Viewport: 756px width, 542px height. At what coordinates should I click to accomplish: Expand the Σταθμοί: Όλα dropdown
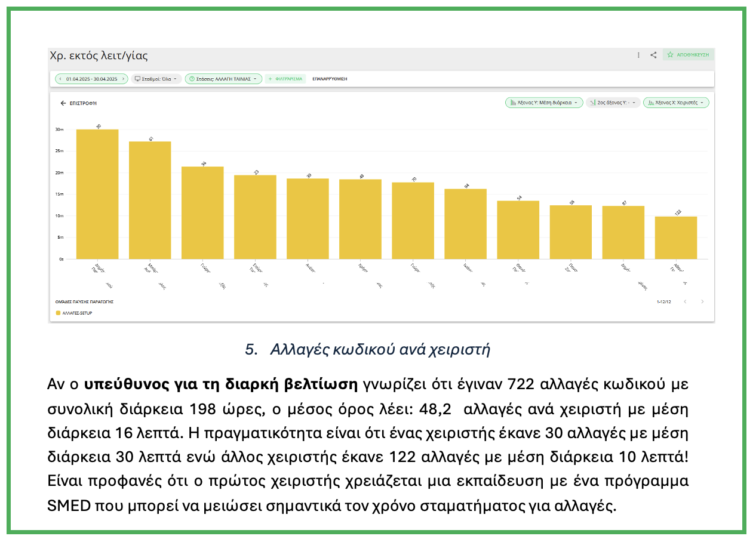tap(155, 79)
